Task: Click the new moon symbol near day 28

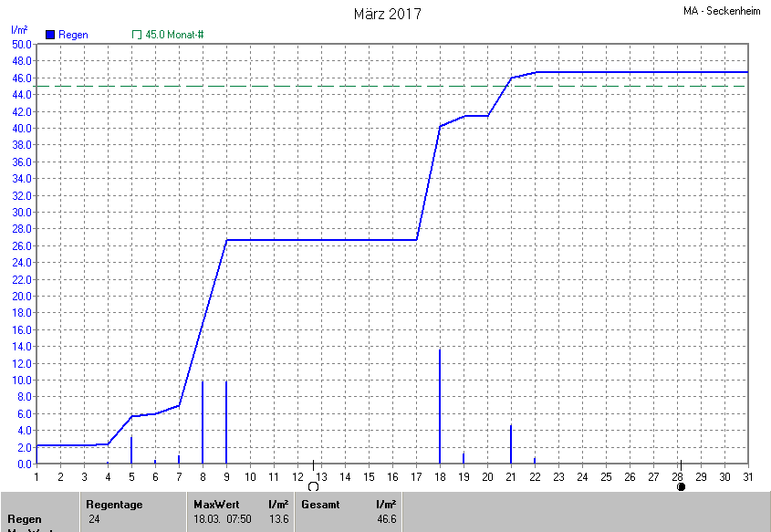Action: point(681,487)
